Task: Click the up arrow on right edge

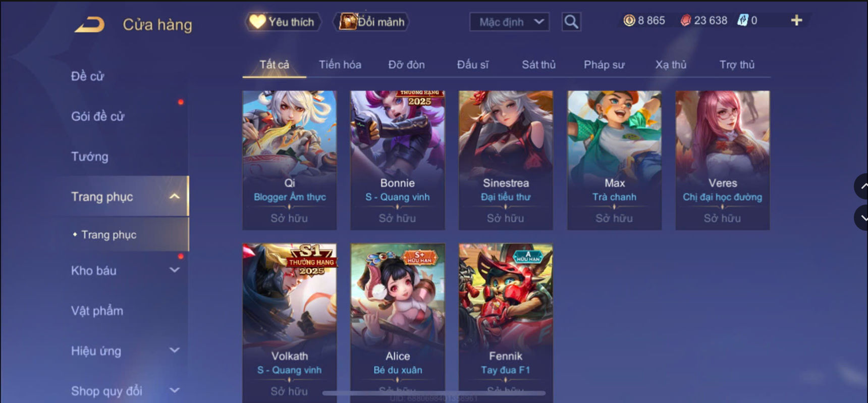Action: click(861, 186)
